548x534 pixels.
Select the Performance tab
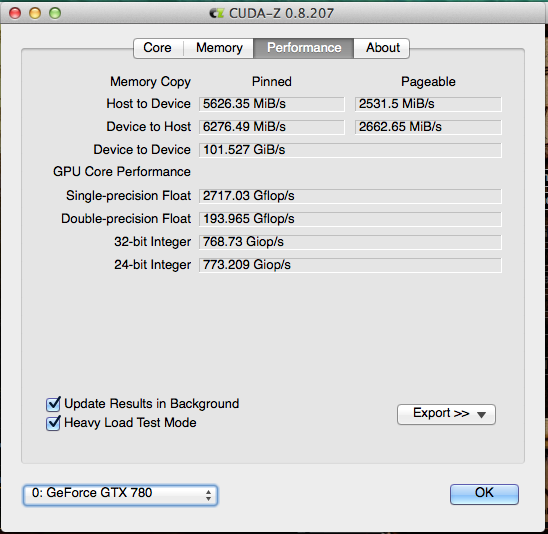304,48
